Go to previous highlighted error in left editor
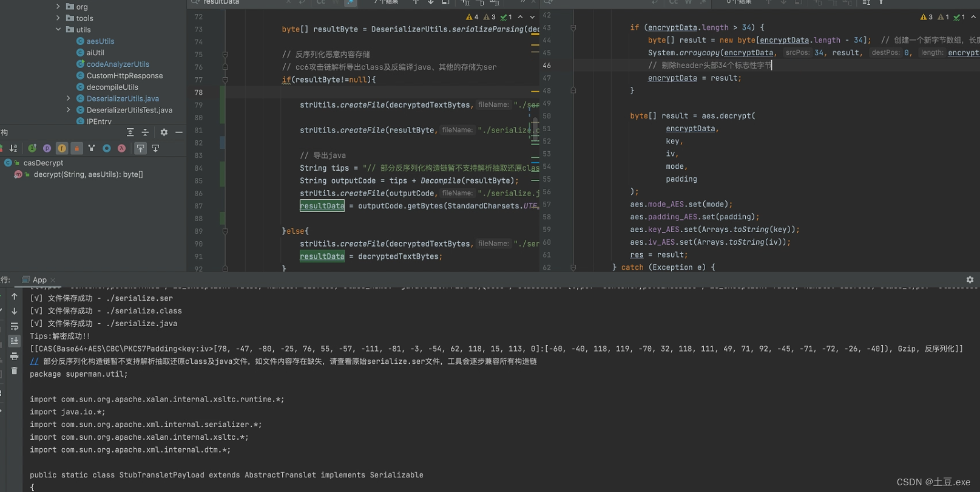 pyautogui.click(x=520, y=17)
